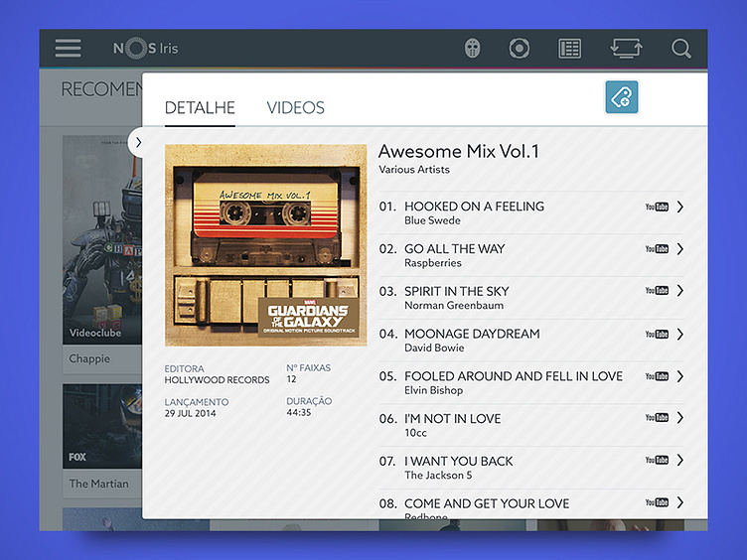
Task: Click artist name Blue Swede
Action: [432, 220]
